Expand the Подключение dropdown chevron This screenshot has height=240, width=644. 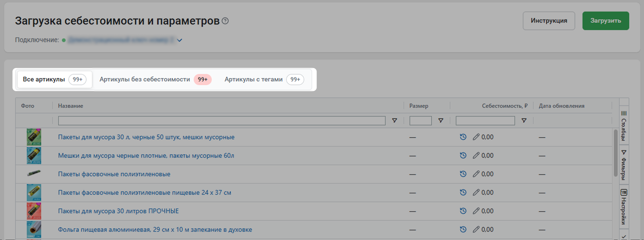(180, 40)
